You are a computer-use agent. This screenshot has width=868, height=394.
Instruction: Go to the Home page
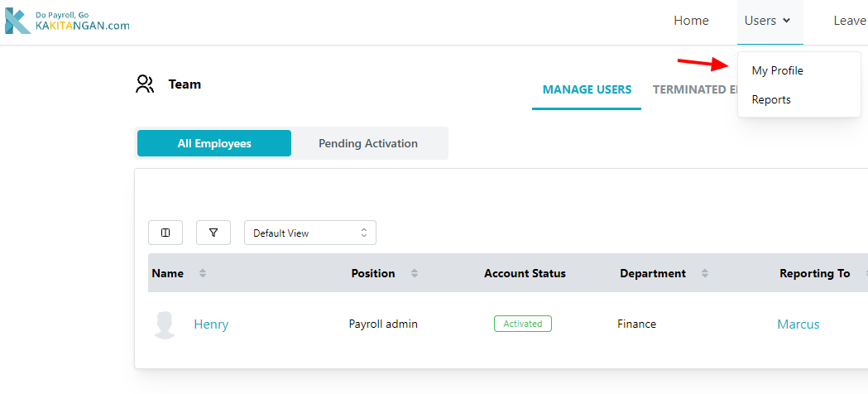(x=691, y=21)
